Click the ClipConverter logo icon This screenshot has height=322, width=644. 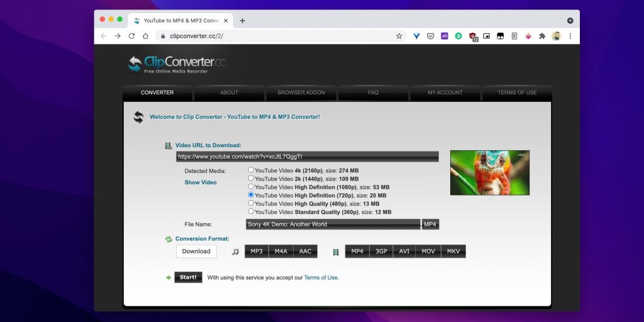click(x=135, y=64)
